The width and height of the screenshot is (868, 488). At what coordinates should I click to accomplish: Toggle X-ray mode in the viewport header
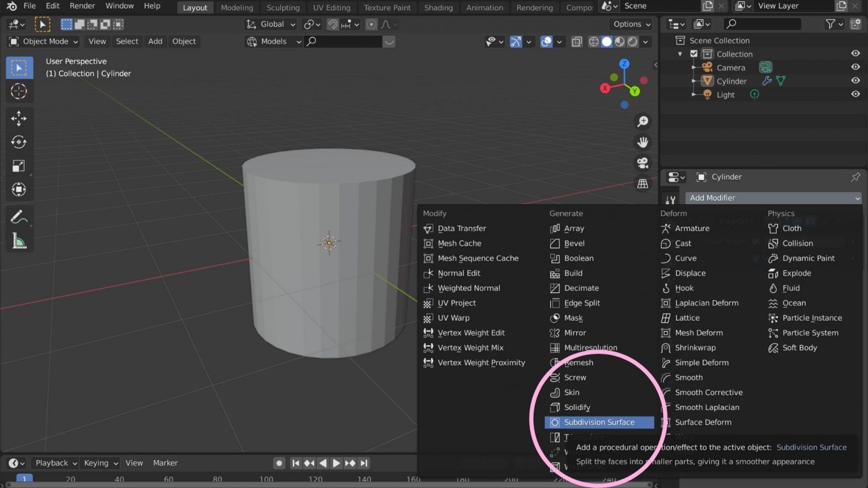(576, 41)
